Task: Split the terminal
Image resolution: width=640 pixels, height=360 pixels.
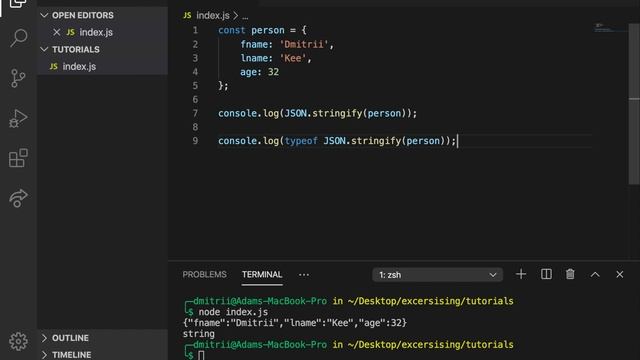Action: 546,274
